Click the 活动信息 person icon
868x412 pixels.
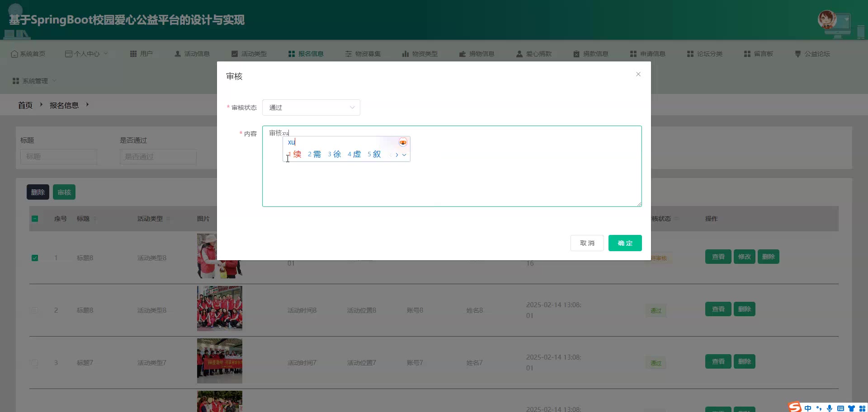tap(178, 54)
